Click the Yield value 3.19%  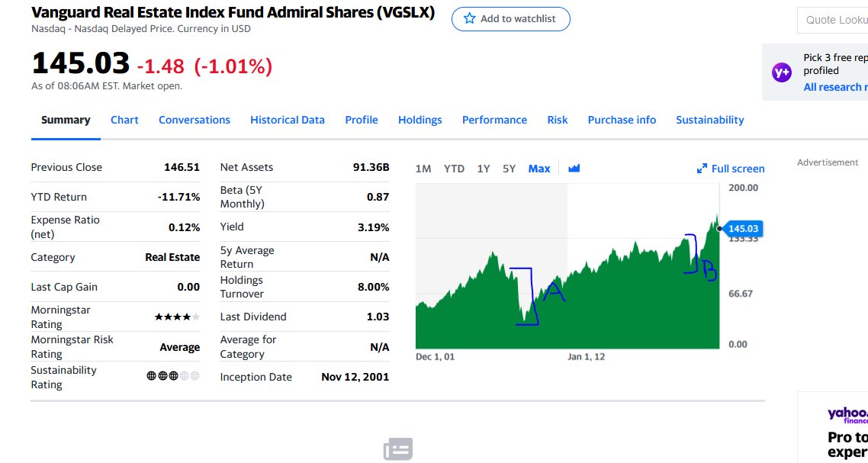pyautogui.click(x=373, y=227)
